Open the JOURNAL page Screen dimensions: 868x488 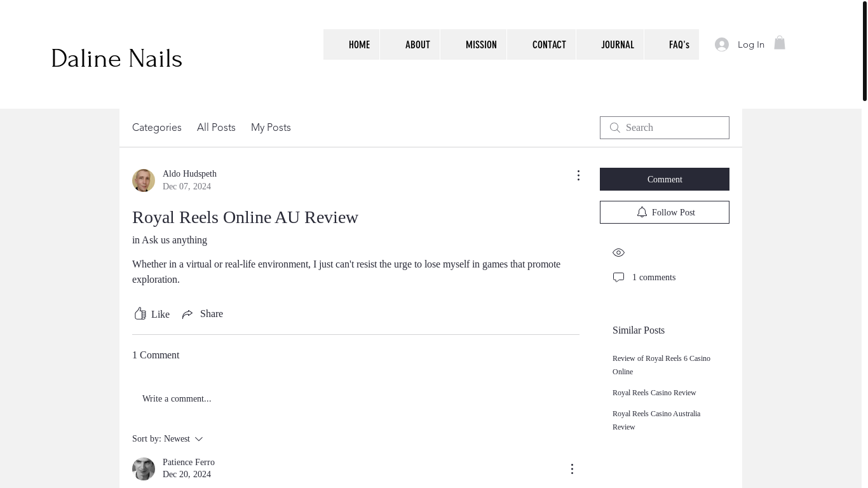pyautogui.click(x=610, y=44)
